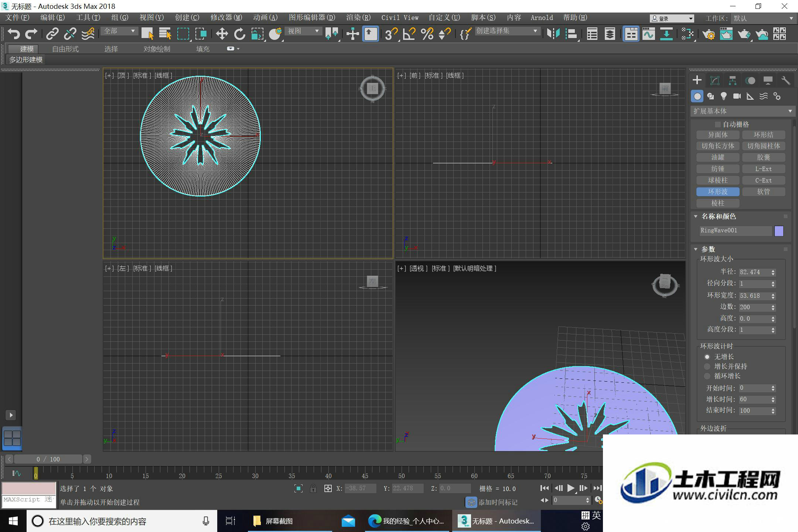This screenshot has height=532, width=798.
Task: Switch to the 自由形式 ribbon tab
Action: click(x=65, y=49)
